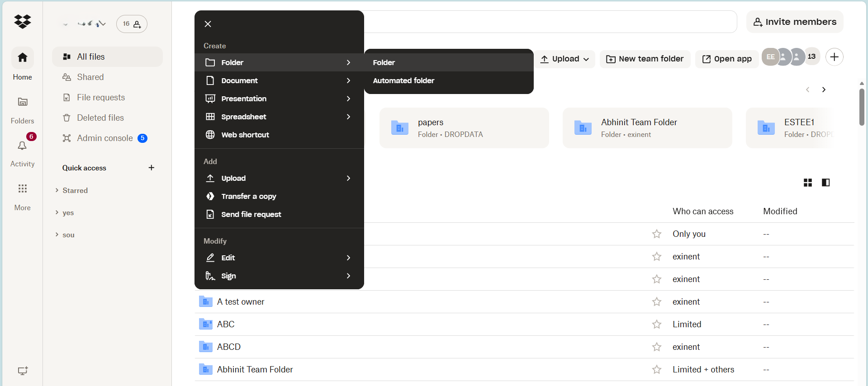Open the ESTEE1 suggested folder card
The image size is (868, 386).
coord(789,128)
